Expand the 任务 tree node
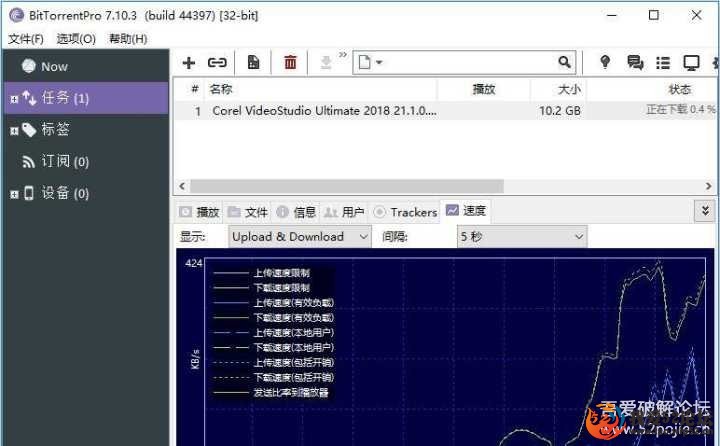This screenshot has height=446, width=720. [x=14, y=99]
